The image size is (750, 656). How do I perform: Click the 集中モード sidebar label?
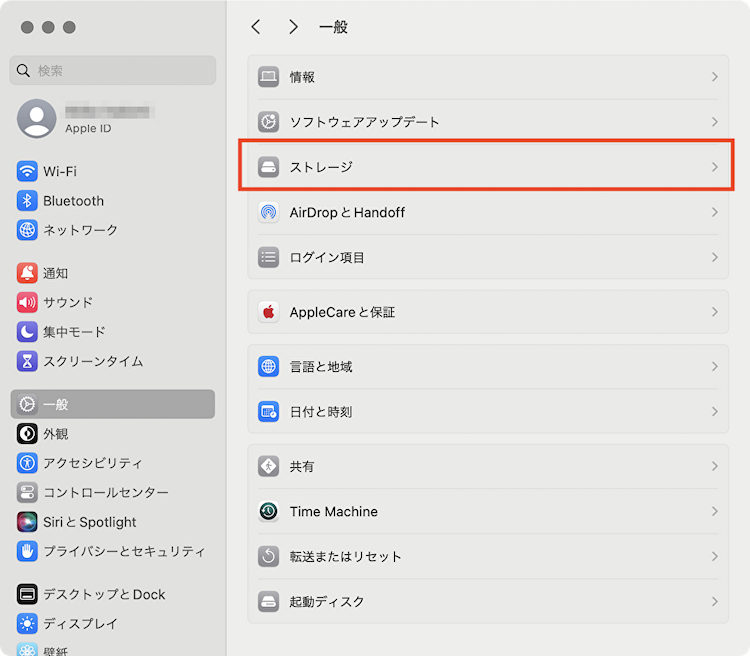click(x=74, y=332)
